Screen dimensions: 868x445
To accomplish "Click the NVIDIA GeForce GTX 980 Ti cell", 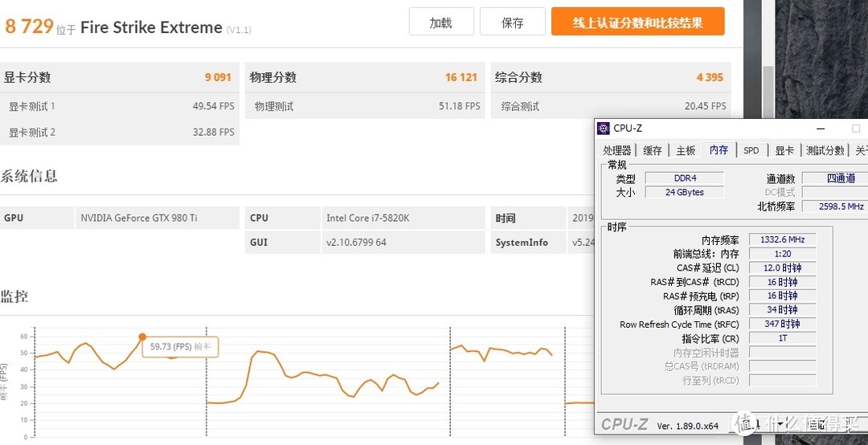I will [158, 218].
